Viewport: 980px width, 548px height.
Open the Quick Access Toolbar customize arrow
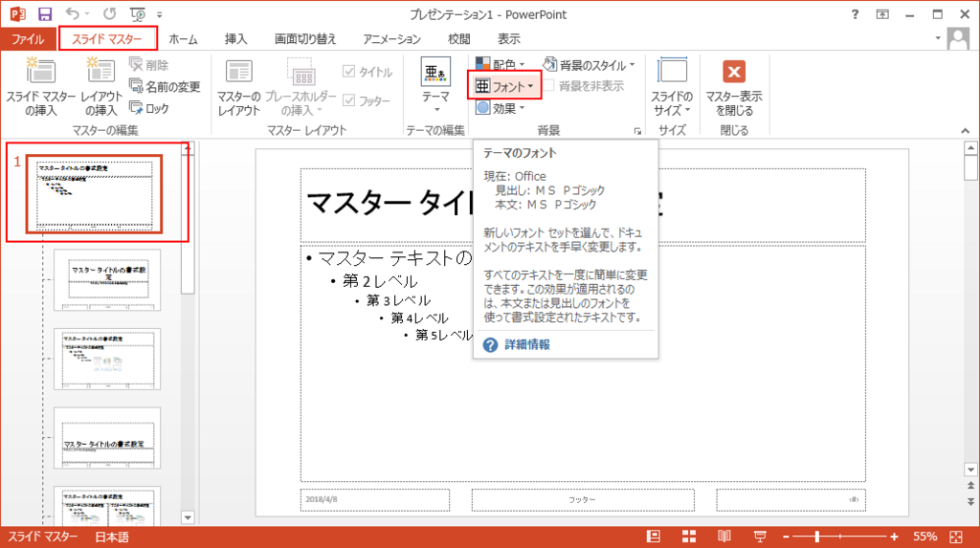(160, 14)
